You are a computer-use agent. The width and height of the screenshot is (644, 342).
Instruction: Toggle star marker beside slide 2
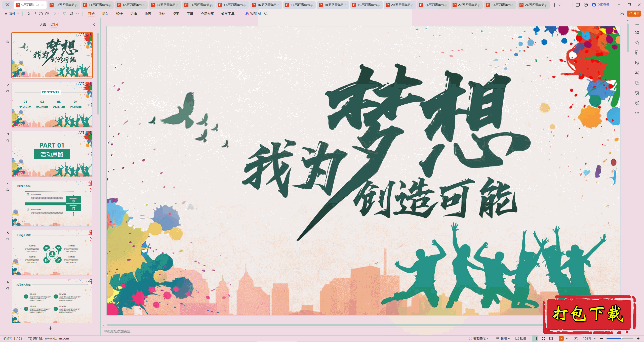coord(8,91)
